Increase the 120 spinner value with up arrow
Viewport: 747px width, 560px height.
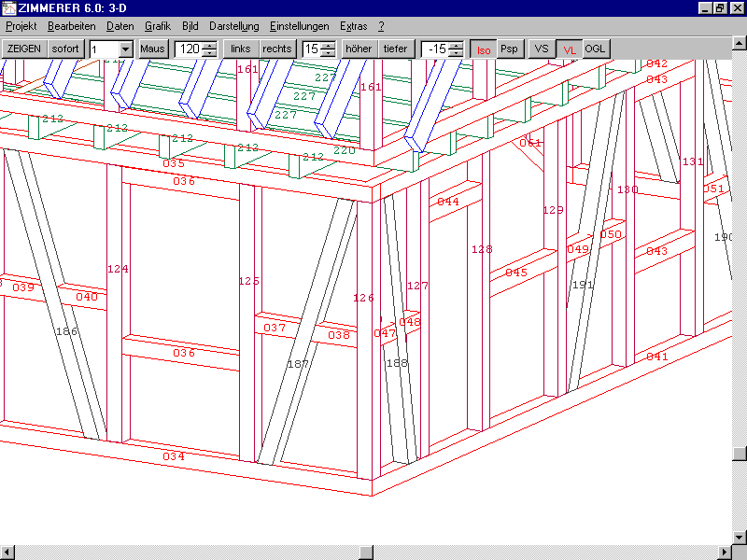[x=210, y=45]
